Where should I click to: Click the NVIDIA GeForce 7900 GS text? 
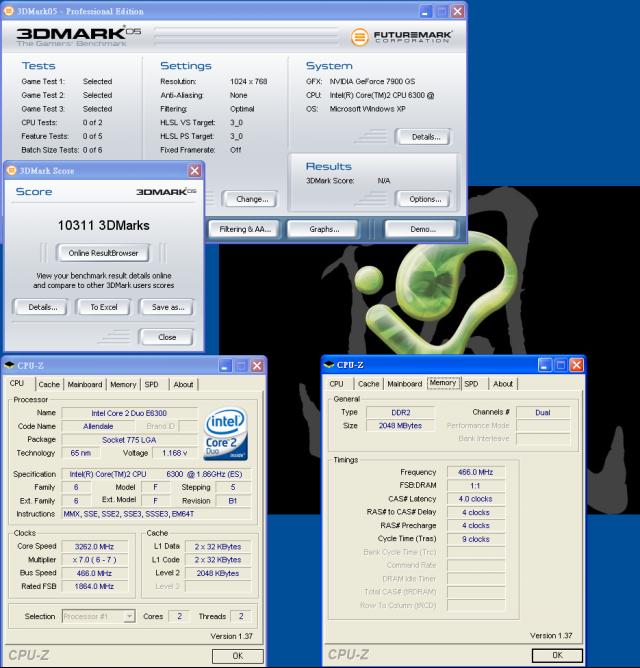(x=372, y=81)
